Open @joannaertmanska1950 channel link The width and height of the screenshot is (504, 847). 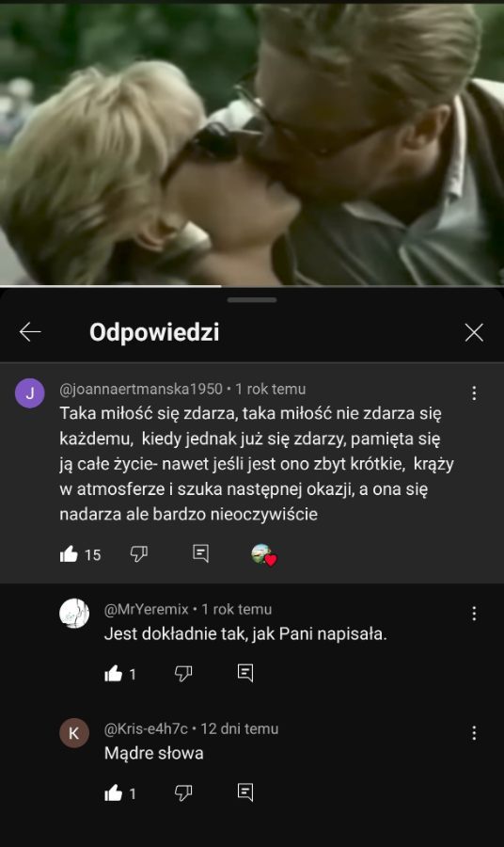[x=141, y=389]
